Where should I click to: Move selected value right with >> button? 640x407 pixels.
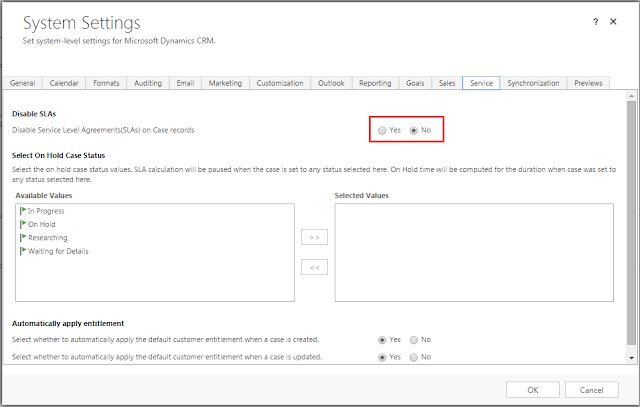click(314, 239)
